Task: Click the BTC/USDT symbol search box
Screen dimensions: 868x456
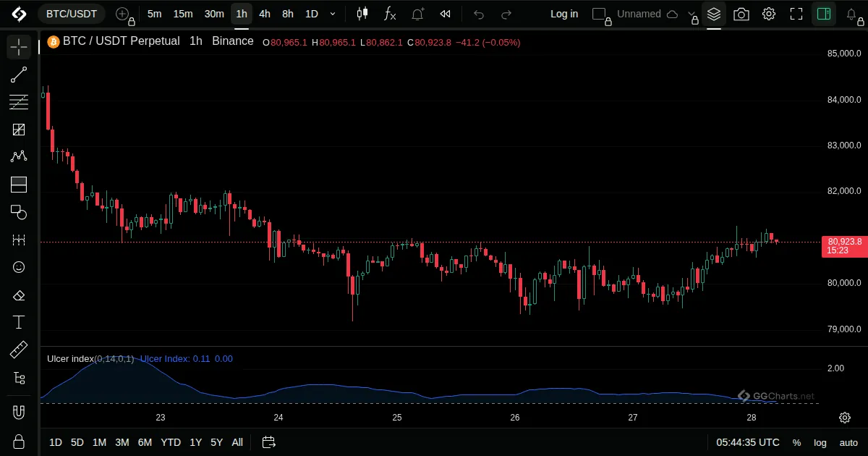Action: click(72, 14)
